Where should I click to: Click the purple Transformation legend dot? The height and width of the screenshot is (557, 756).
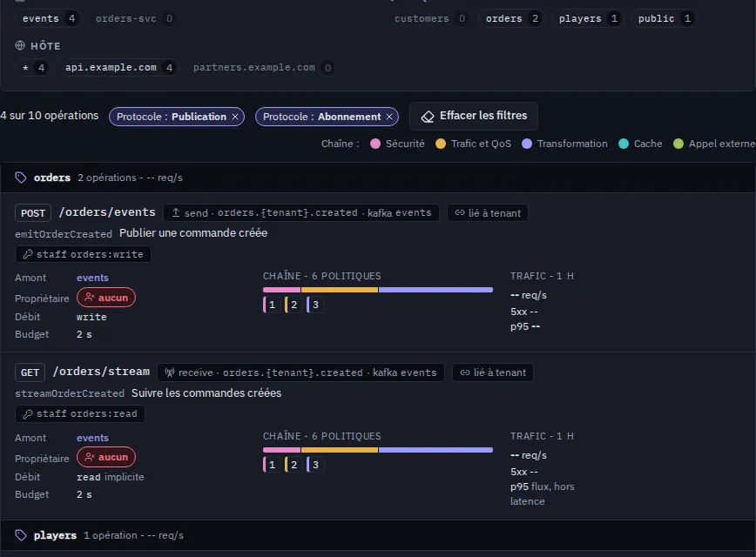coord(526,144)
